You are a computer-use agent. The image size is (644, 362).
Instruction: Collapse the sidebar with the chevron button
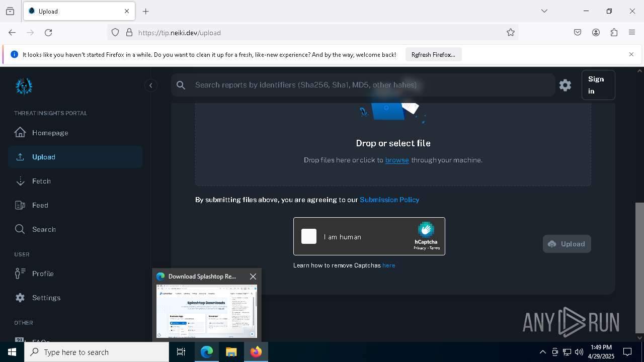(151, 85)
